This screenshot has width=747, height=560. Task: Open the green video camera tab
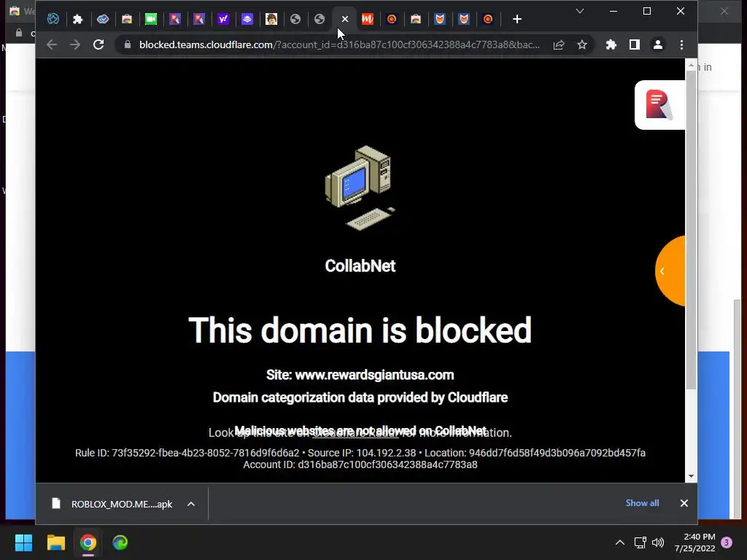click(x=151, y=19)
